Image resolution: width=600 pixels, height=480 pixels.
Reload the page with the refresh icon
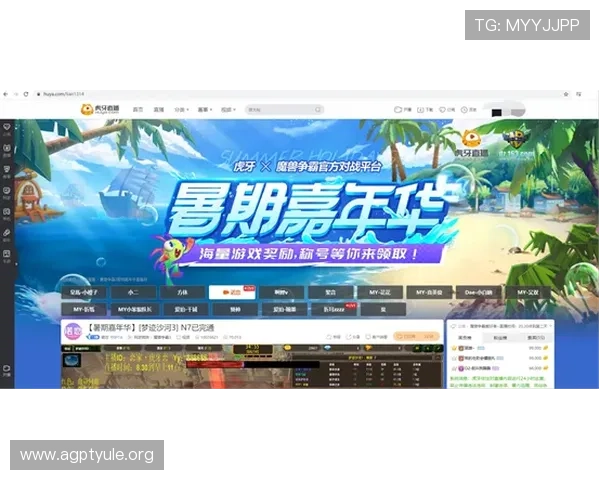(26, 94)
